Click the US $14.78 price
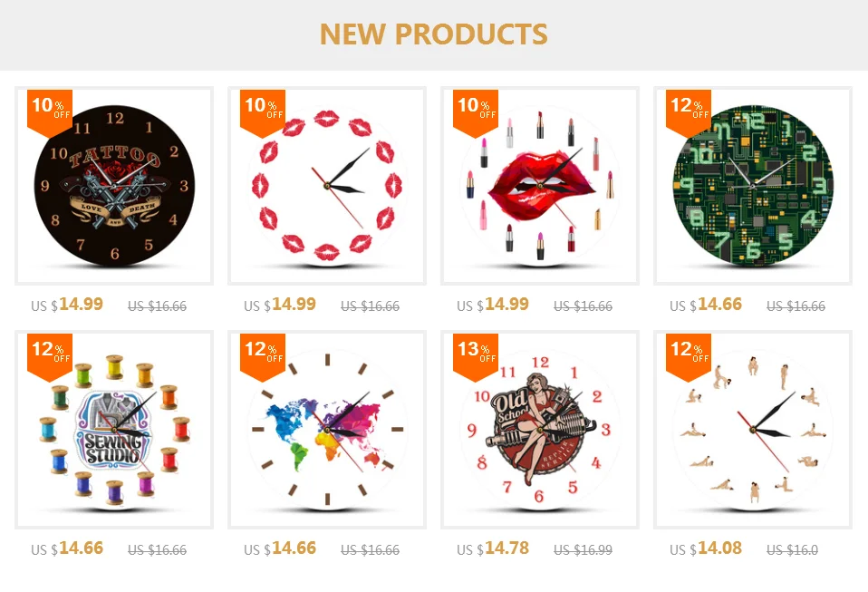Viewport: 868px width, 592px height. (493, 548)
